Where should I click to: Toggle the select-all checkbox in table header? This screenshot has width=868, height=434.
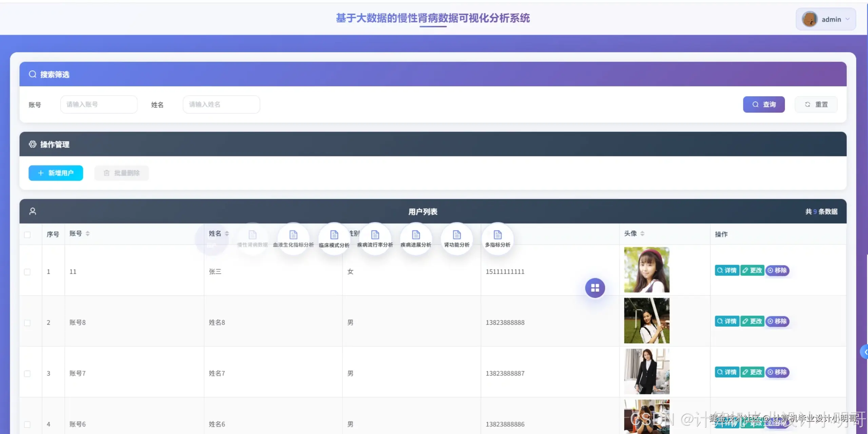coord(27,234)
